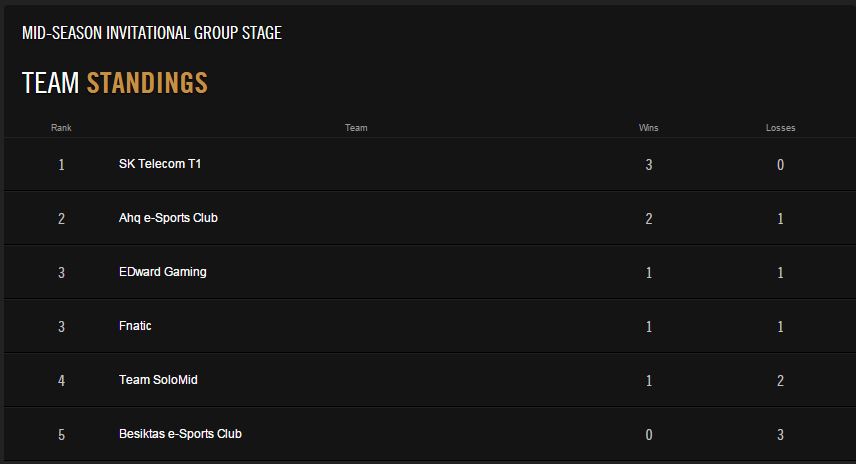Click the Losses column header
The image size is (856, 464).
pos(780,128)
